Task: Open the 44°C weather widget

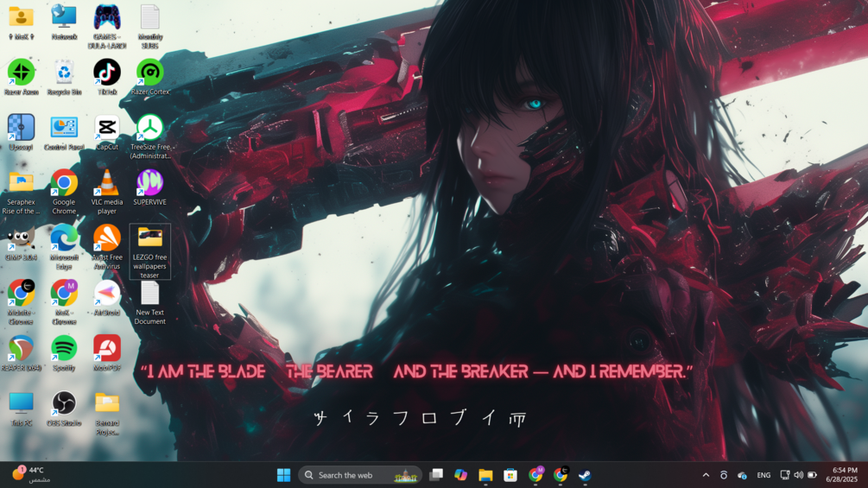Action: pos(30,474)
